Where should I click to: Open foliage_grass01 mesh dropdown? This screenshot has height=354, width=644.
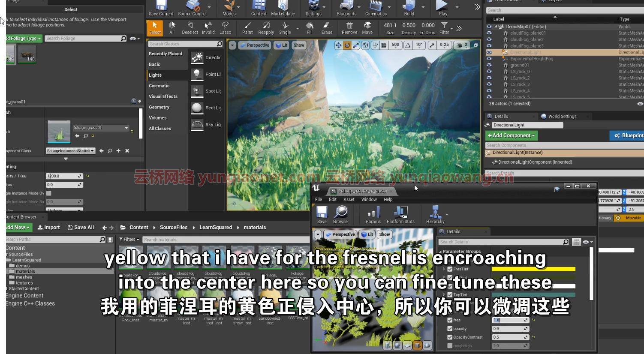click(101, 128)
